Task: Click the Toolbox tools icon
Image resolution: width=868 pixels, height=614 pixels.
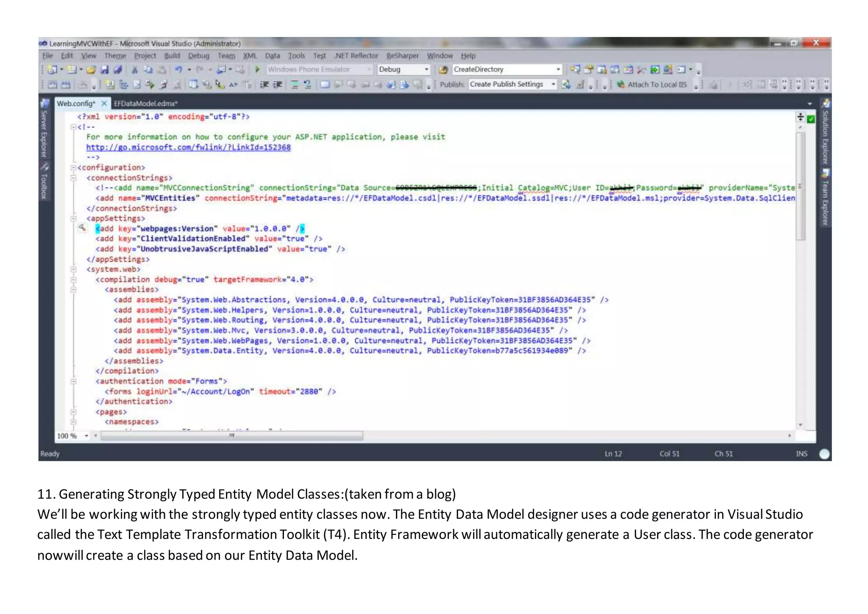Action: point(642,70)
